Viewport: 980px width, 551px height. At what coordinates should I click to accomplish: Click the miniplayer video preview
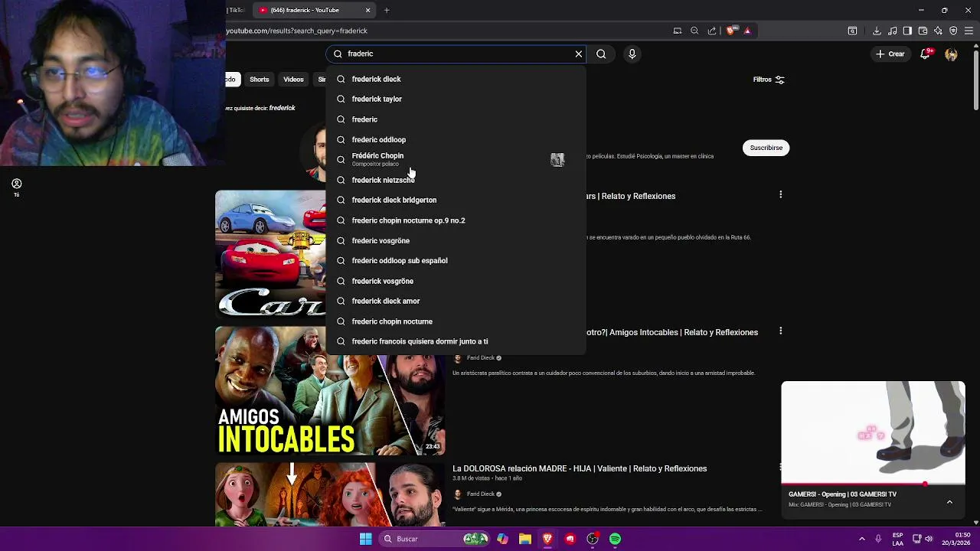pos(873,432)
